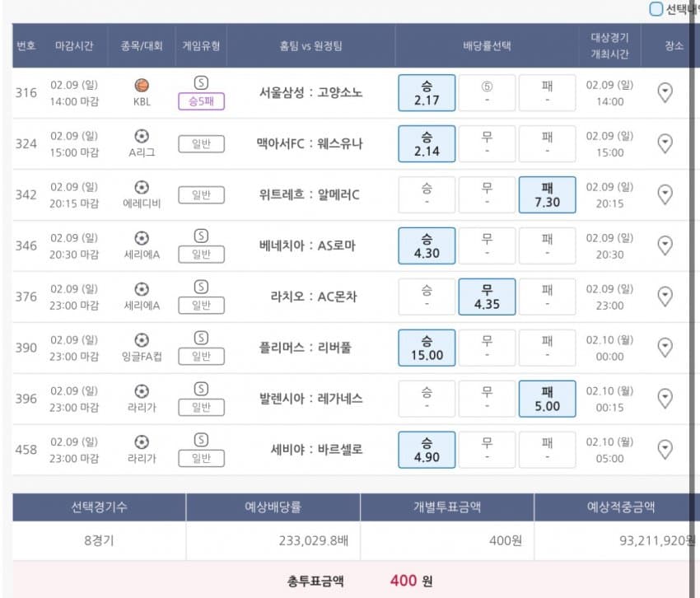Show venue pin for 라치오 match
The width and height of the screenshot is (700, 598).
point(665,297)
